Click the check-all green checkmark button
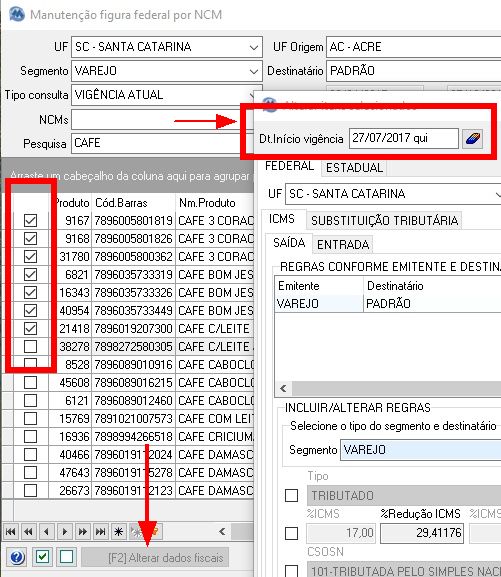 coord(42,557)
